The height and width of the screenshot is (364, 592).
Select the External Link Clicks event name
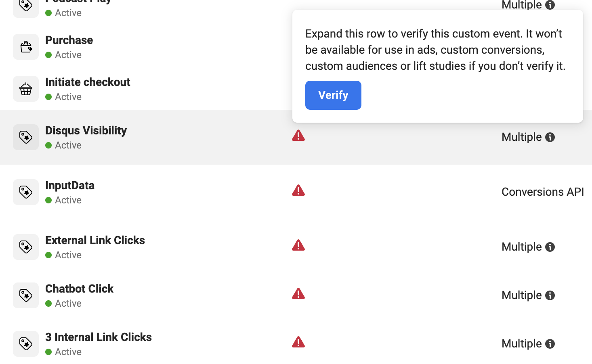[x=95, y=240]
